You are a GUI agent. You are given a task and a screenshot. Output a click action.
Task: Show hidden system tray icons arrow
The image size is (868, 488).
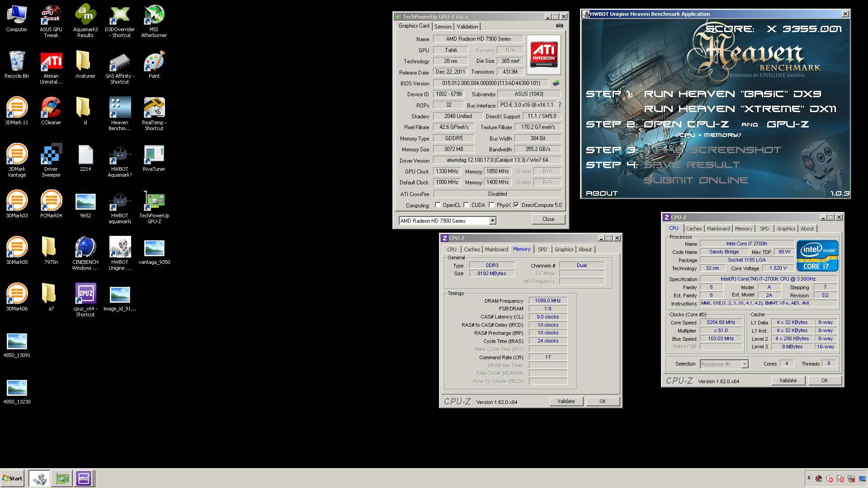(809, 478)
